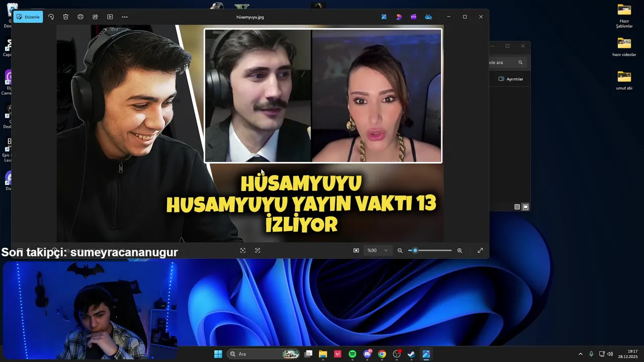Click the Photos app taskbar icon

click(x=426, y=354)
